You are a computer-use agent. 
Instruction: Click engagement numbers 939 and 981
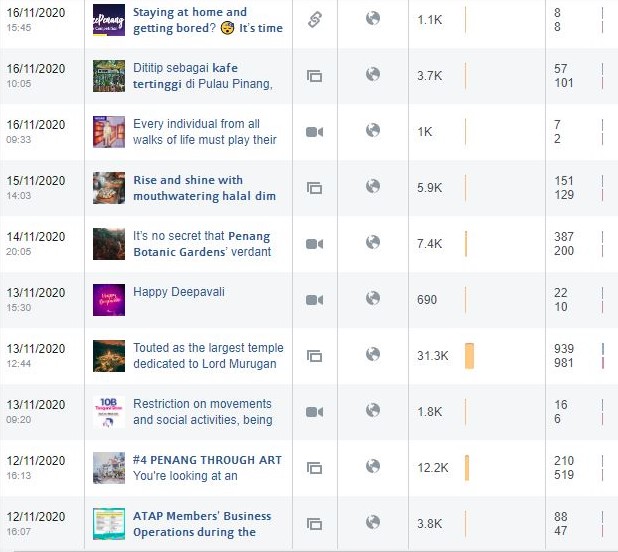(564, 356)
